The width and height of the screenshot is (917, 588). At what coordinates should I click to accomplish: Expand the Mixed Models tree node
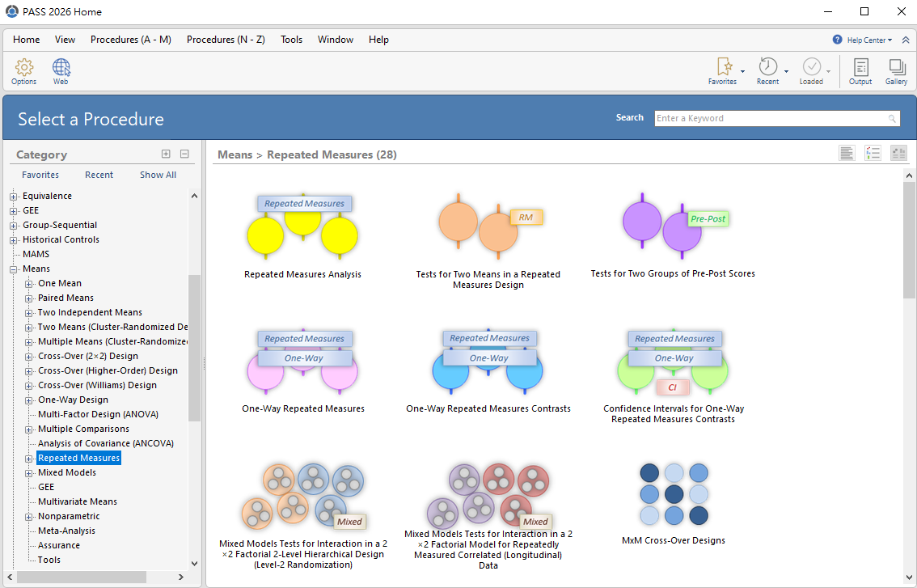point(29,472)
